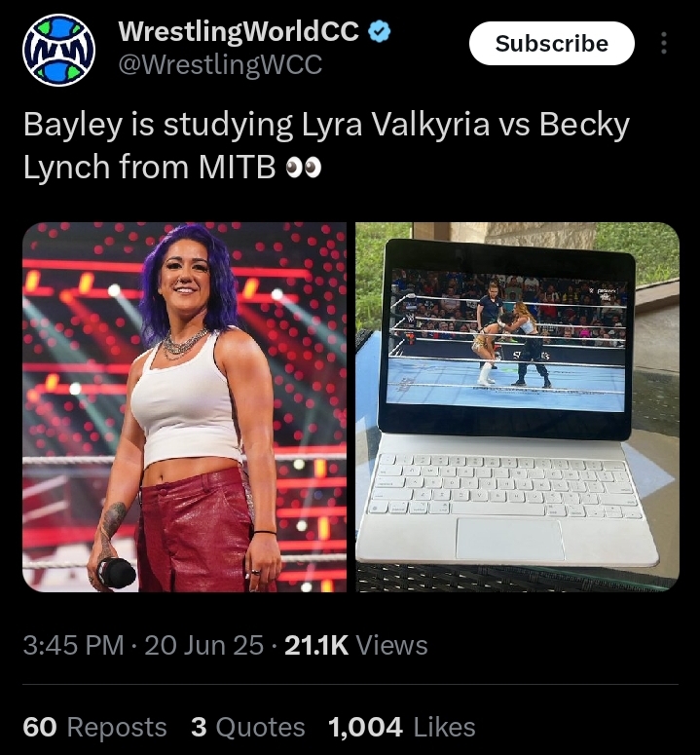The height and width of the screenshot is (755, 700).
Task: View the 60 Reposts list
Action: tap(94, 727)
